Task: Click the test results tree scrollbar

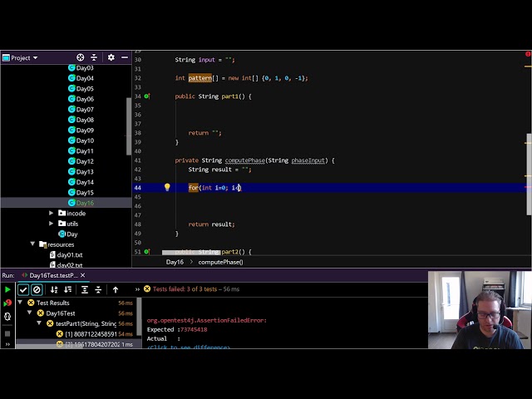Action: point(139,316)
